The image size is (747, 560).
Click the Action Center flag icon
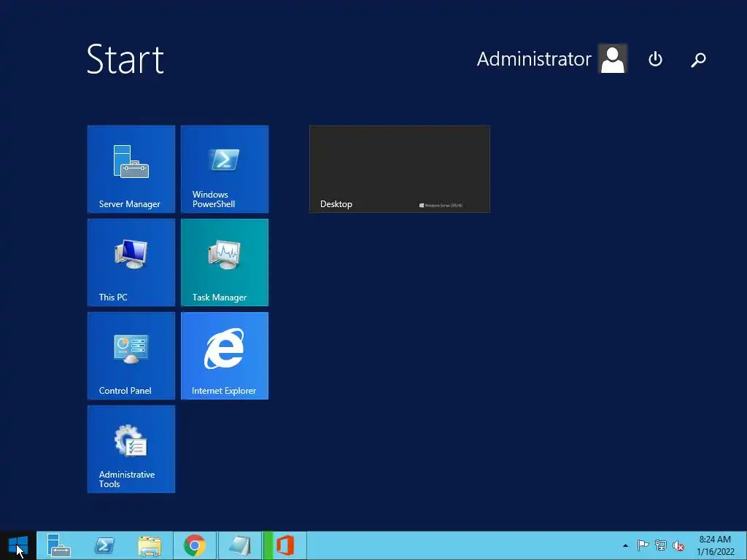(643, 545)
